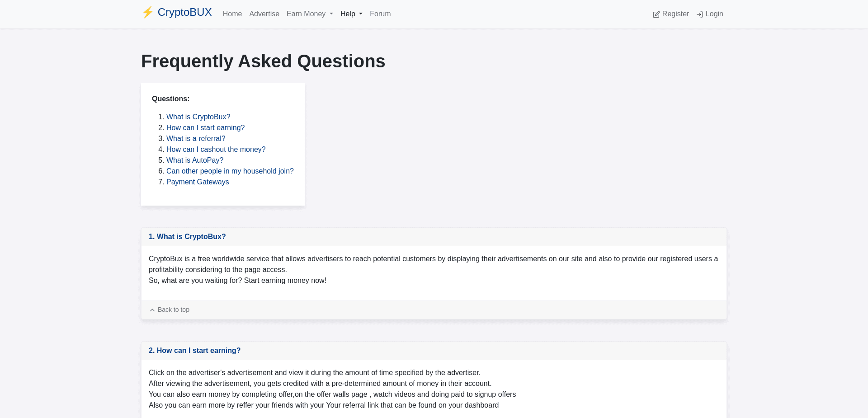This screenshot has width=868, height=418.
Task: Open the What is AutoPay question
Action: pyautogui.click(x=194, y=160)
